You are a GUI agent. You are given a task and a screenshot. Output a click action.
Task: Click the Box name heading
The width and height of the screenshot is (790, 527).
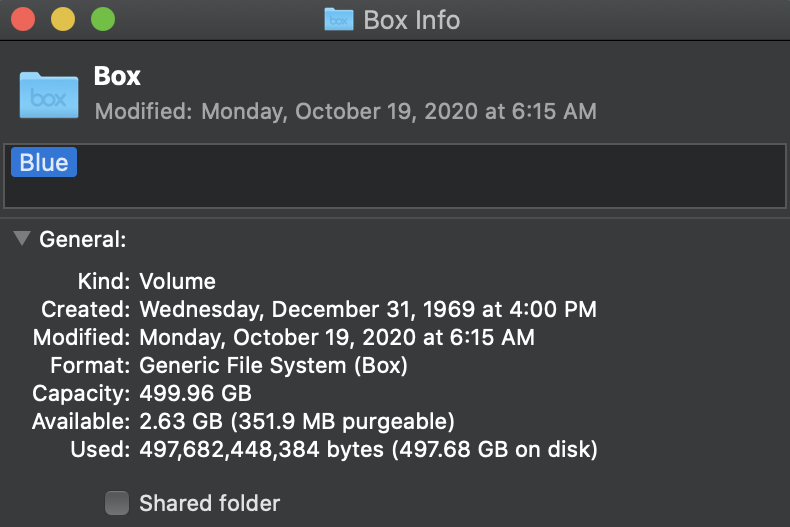point(117,76)
